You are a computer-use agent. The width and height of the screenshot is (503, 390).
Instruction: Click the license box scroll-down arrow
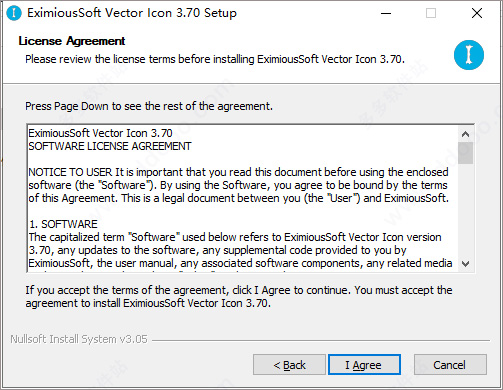(466, 264)
